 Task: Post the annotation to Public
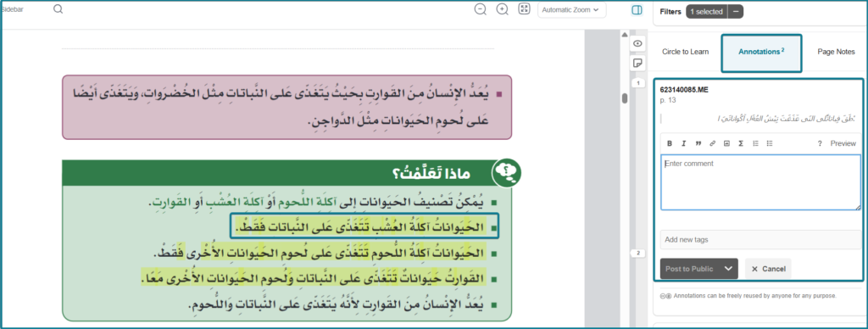pyautogui.click(x=690, y=269)
